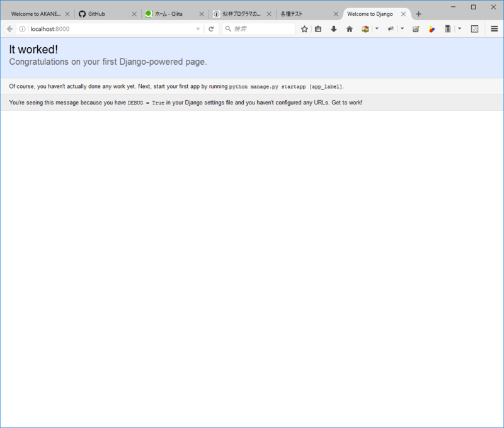The image size is (504, 428).
Task: Go to the home page icon
Action: point(350,29)
